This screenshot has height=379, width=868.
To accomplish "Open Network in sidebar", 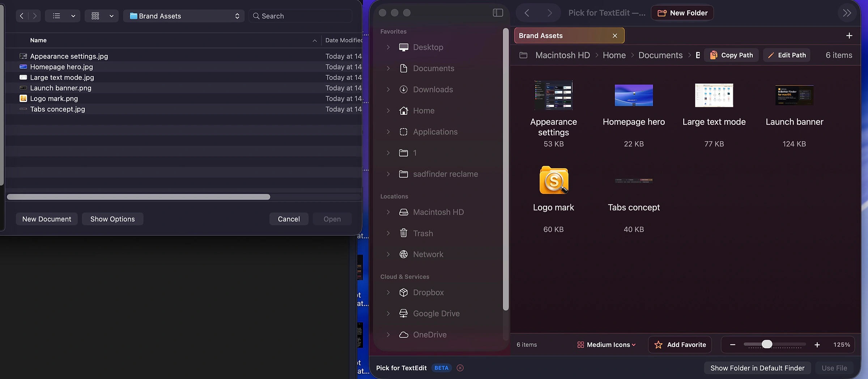I will point(428,254).
